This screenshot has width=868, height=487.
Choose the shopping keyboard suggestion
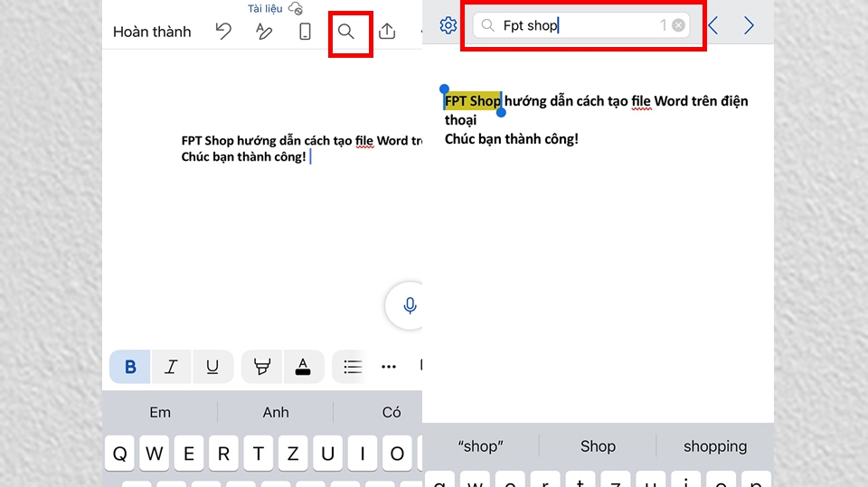point(714,446)
